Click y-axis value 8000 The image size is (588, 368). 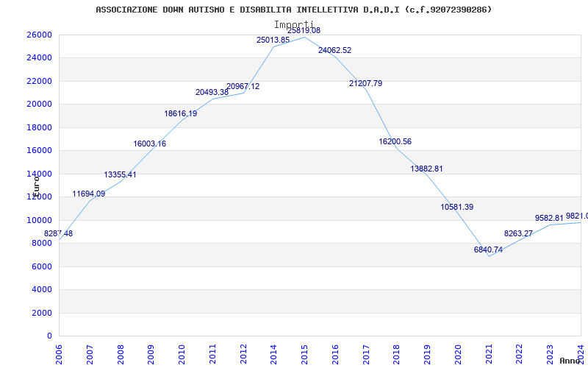(42, 244)
